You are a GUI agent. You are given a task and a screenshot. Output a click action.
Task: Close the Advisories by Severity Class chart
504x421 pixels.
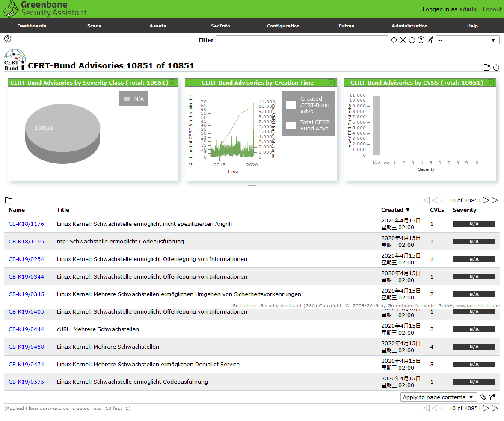pos(172,83)
